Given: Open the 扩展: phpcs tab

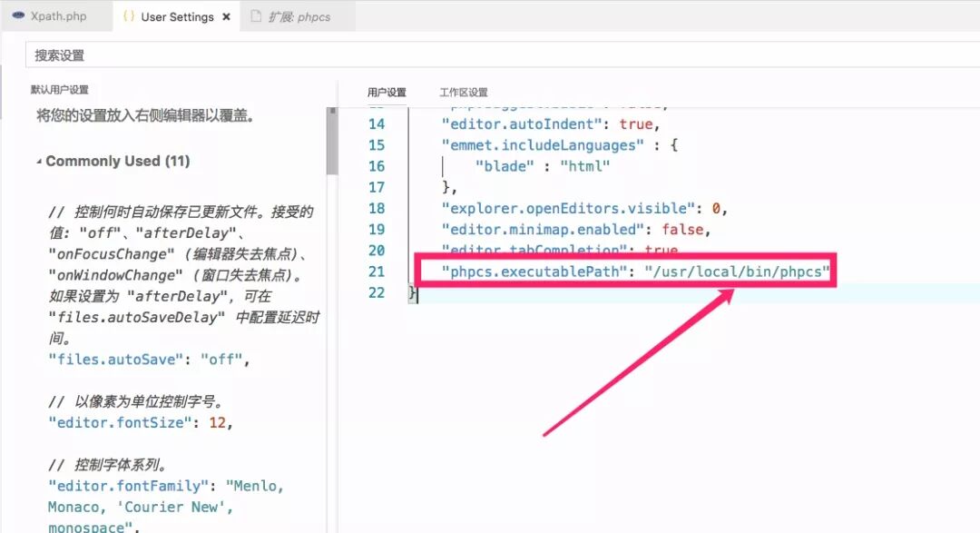Looking at the screenshot, I should click(x=299, y=15).
